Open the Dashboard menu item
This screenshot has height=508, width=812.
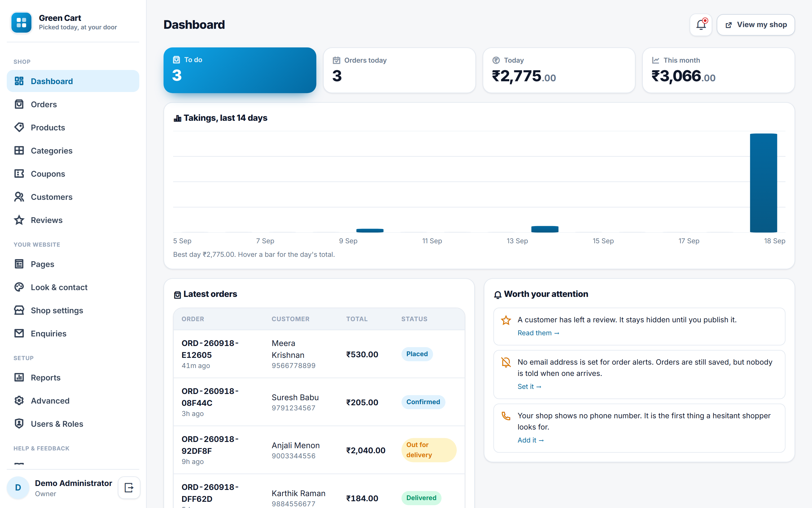73,81
